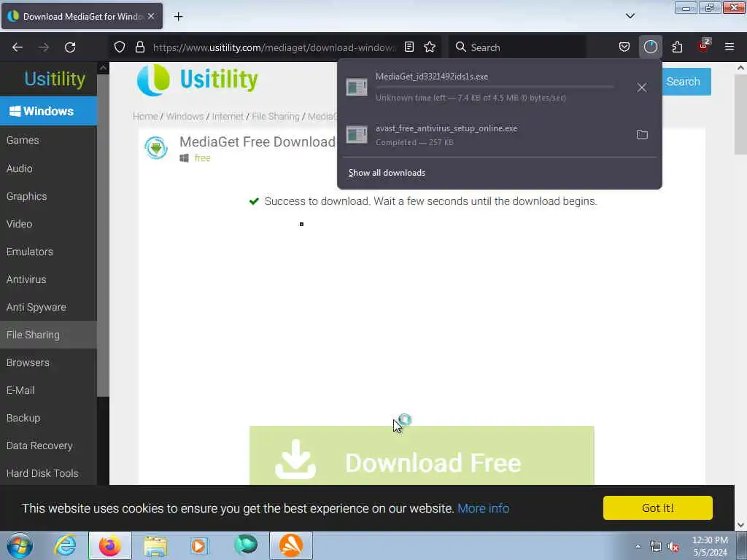Click the avast setup file icon in downloads

pos(356,135)
